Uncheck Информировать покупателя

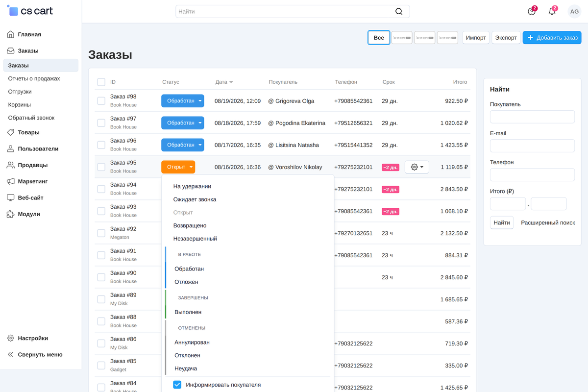tap(177, 385)
